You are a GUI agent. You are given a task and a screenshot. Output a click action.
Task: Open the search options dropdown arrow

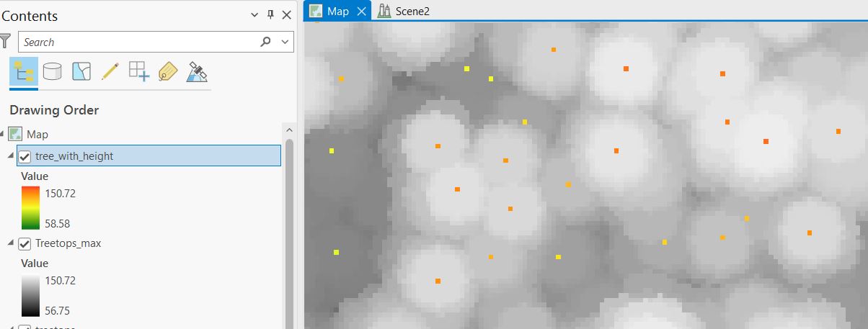(x=286, y=42)
